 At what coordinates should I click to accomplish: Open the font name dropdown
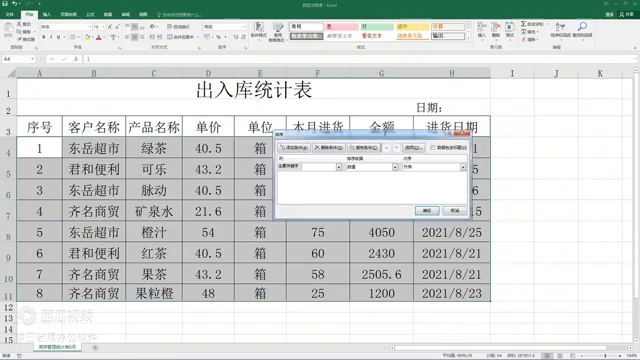click(x=90, y=27)
